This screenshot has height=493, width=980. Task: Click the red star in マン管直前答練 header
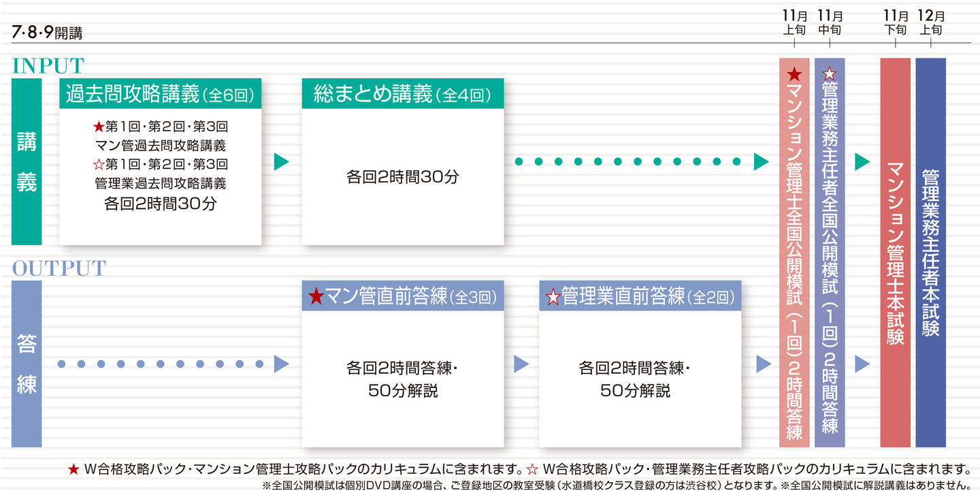(x=316, y=297)
